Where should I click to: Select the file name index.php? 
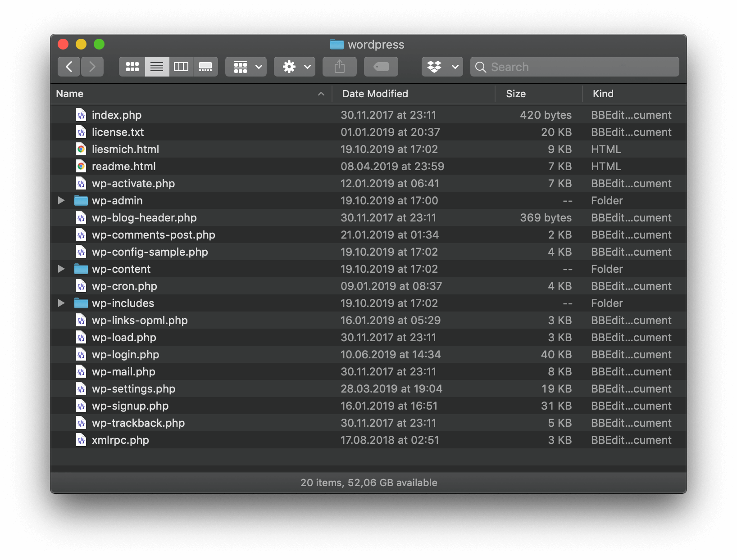(117, 115)
